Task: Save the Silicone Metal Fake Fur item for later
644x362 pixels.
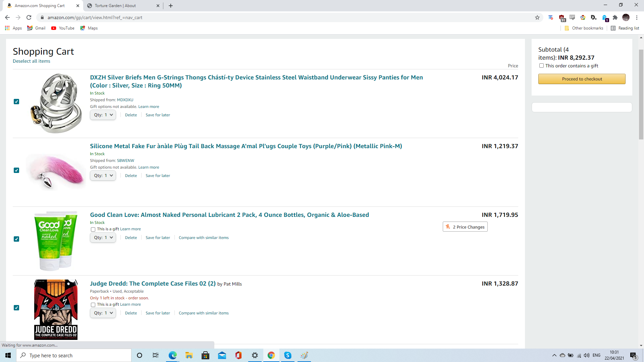Action: click(158, 176)
